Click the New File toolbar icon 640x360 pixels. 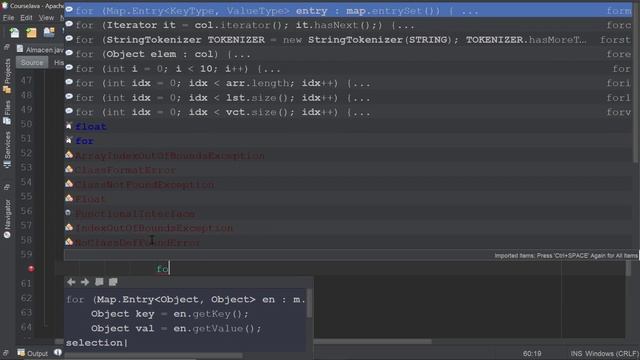(14, 33)
